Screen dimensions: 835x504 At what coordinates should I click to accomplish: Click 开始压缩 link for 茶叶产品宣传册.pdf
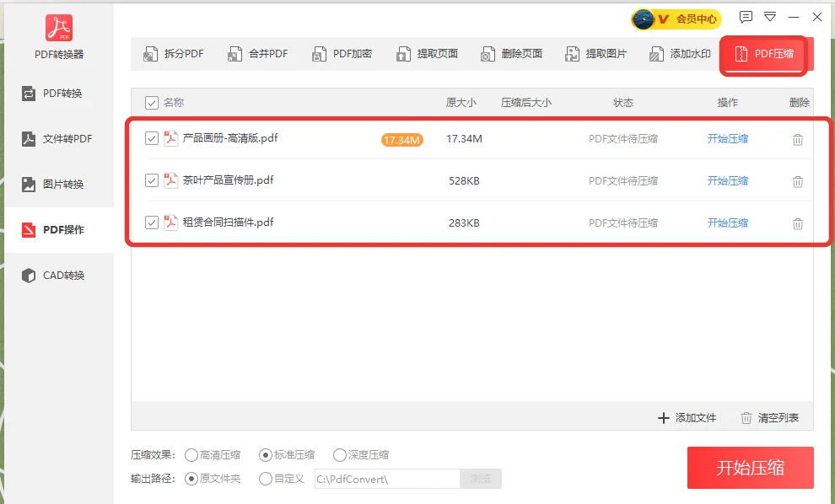click(x=727, y=181)
